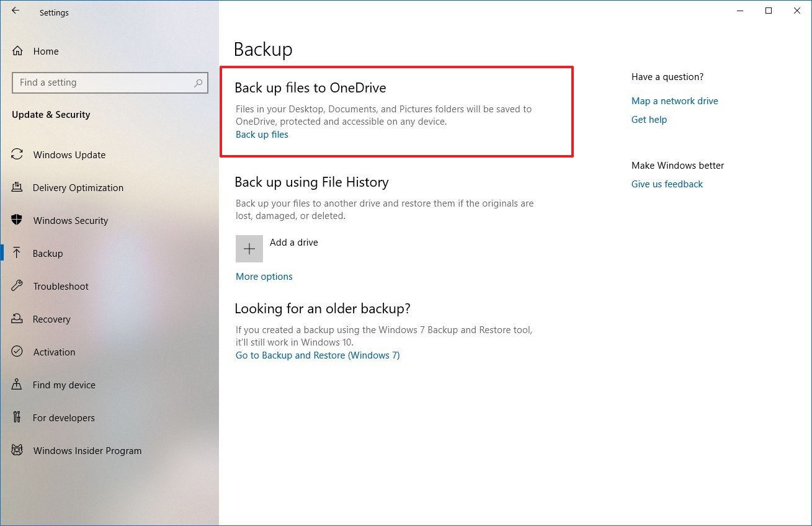Viewport: 812px width, 526px height.
Task: Click the 'Back up files' link
Action: 262,135
